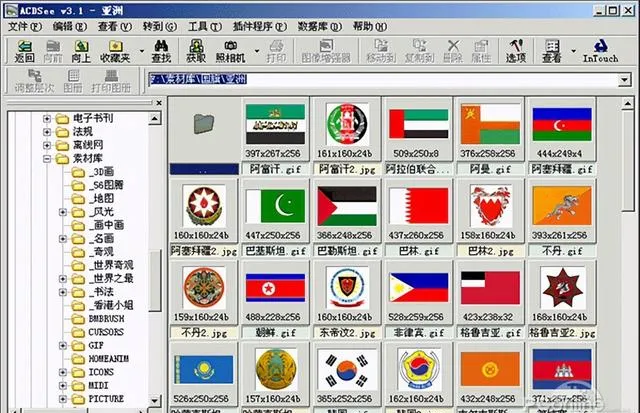
Task: Click the 巴林2.jpg file name label
Action: 490,251
